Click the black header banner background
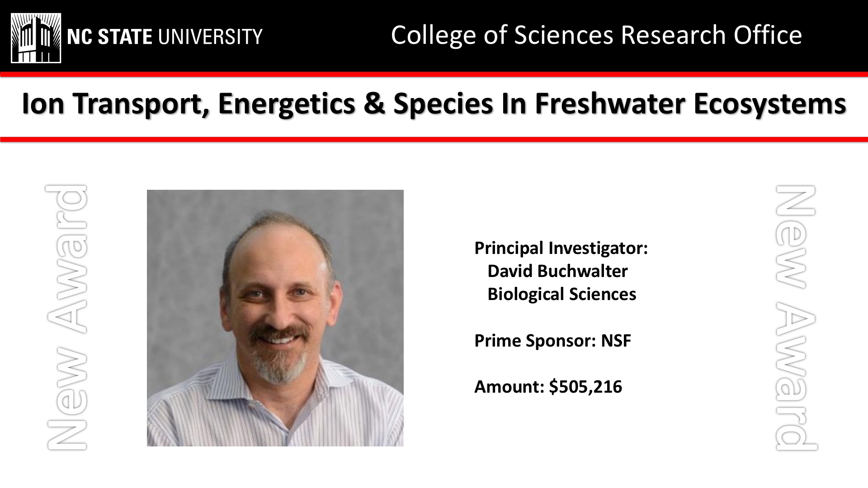 coord(325,59)
